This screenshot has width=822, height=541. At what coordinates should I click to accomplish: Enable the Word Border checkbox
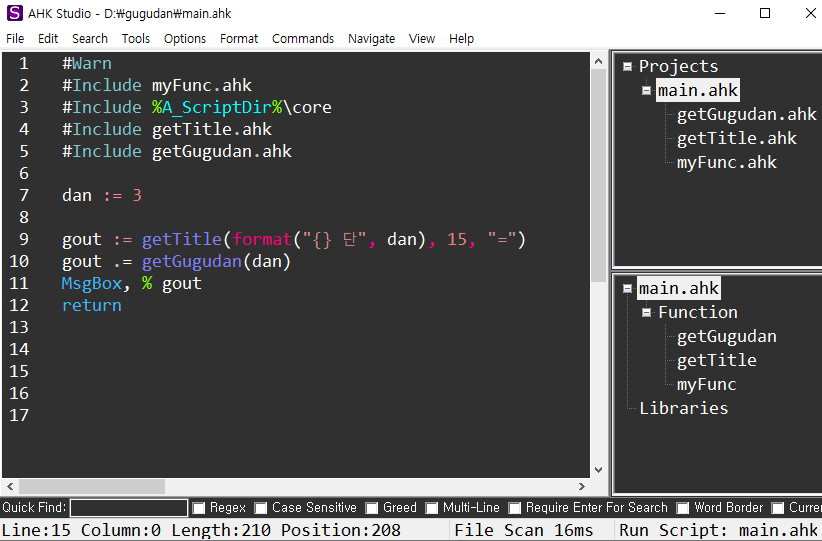coord(683,508)
